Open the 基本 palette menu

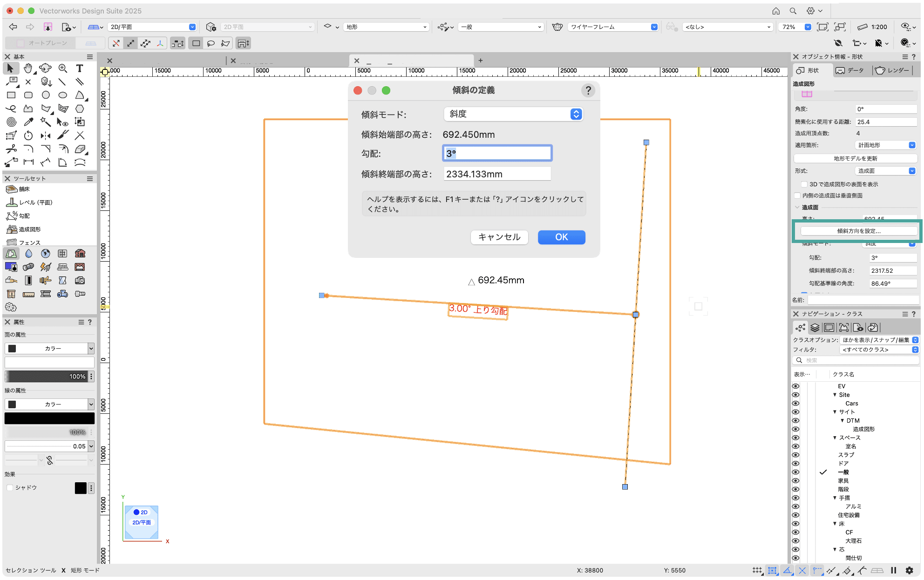tap(90, 57)
